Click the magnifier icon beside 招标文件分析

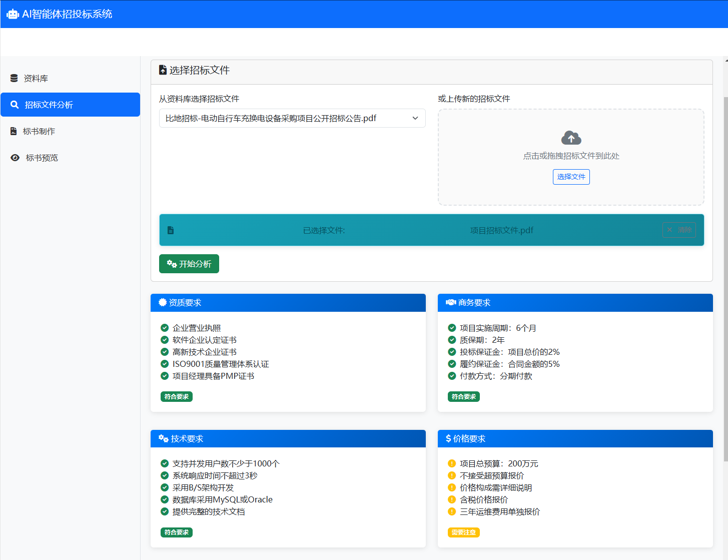pyautogui.click(x=15, y=105)
